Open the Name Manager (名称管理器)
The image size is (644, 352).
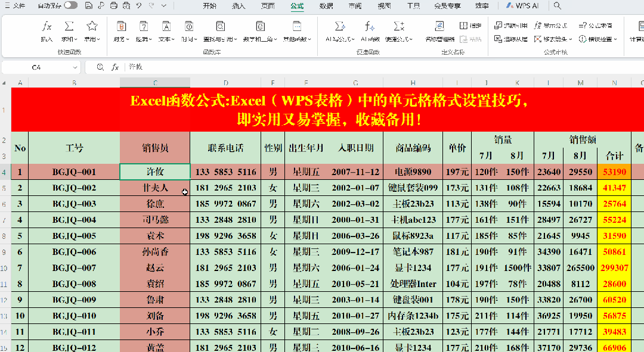click(439, 27)
